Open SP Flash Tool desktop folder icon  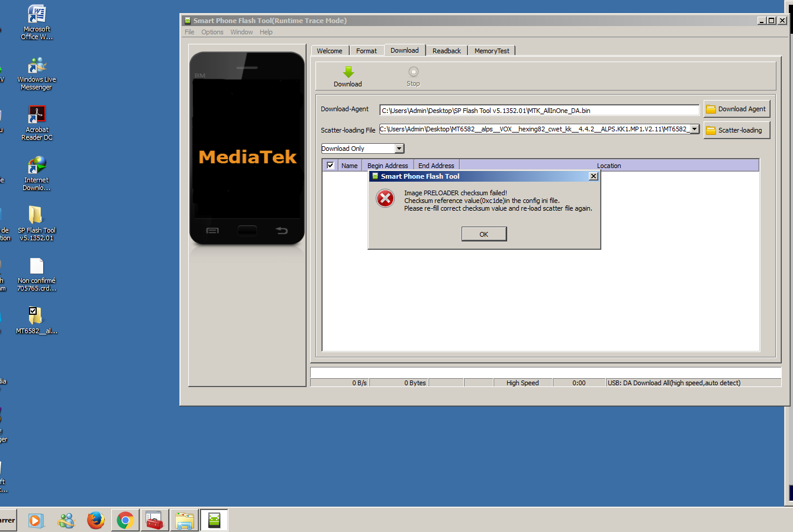(x=36, y=215)
